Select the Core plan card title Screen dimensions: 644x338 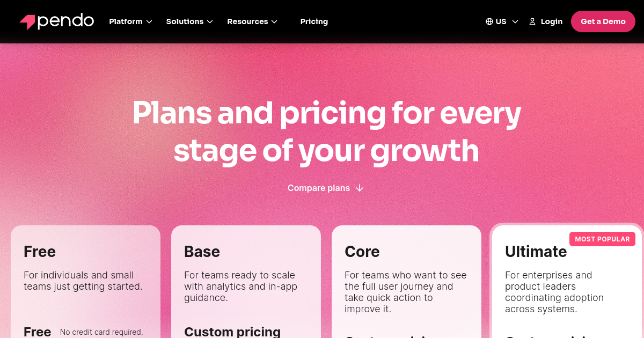(x=362, y=252)
